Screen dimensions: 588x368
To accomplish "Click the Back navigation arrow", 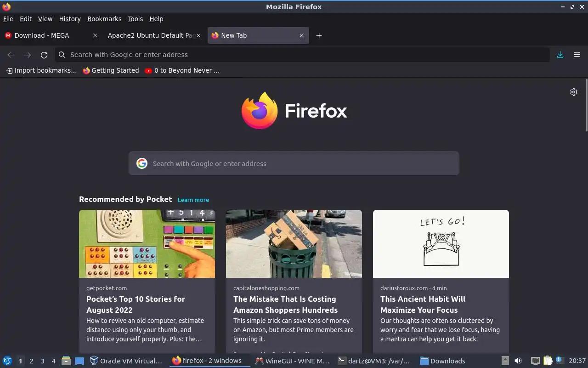I will [x=11, y=55].
